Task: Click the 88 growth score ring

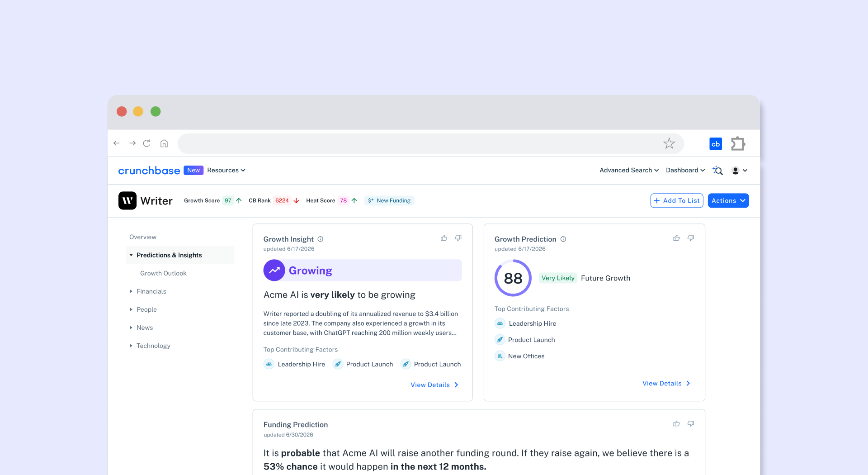Action: point(513,278)
